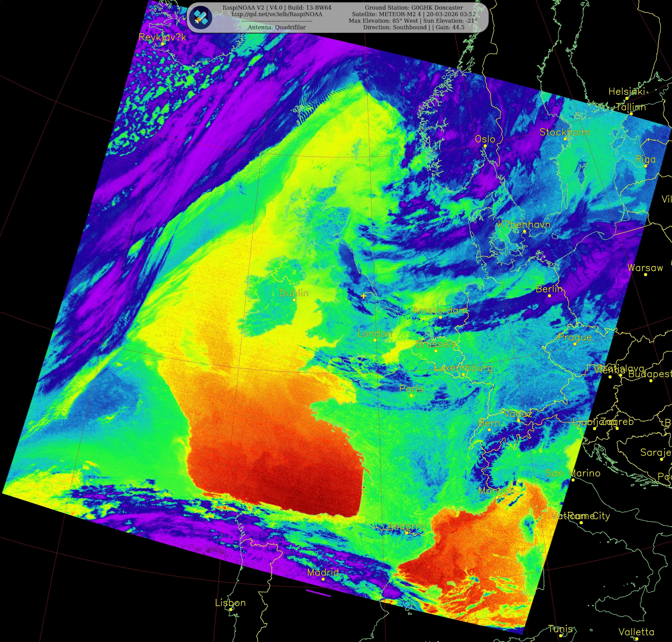Click the Antenna Quadrifilar text
The width and height of the screenshot is (672, 642).
277,27
